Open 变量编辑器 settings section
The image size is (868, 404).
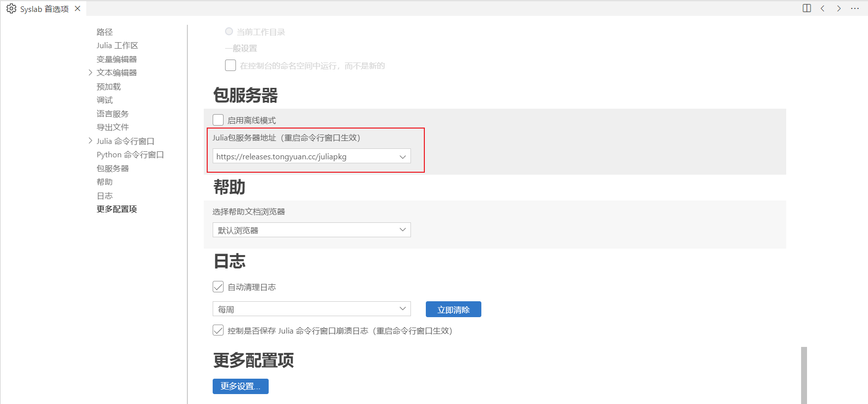click(116, 59)
